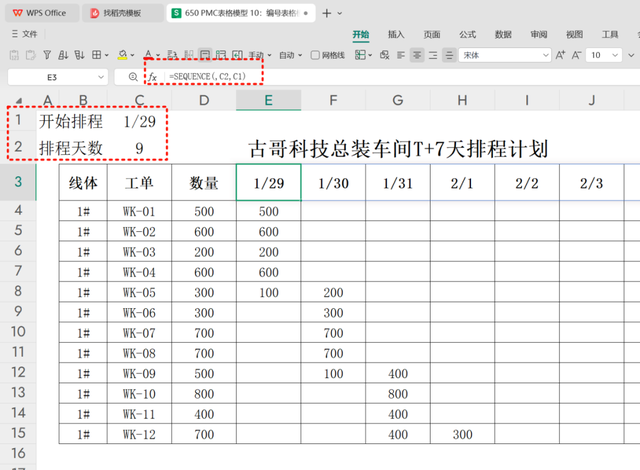Click the zoom magnifier icon beside formula bar
The width and height of the screenshot is (640, 470).
pyautogui.click(x=133, y=77)
